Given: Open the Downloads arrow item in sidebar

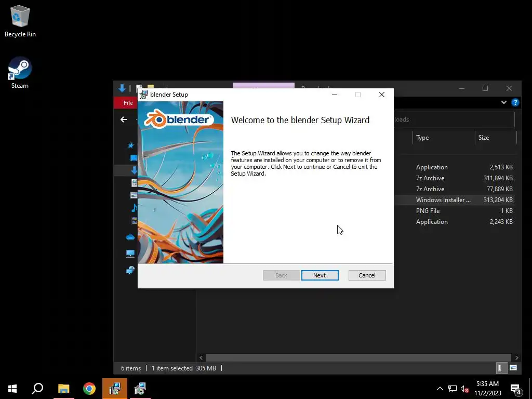Looking at the screenshot, I should pos(134,170).
